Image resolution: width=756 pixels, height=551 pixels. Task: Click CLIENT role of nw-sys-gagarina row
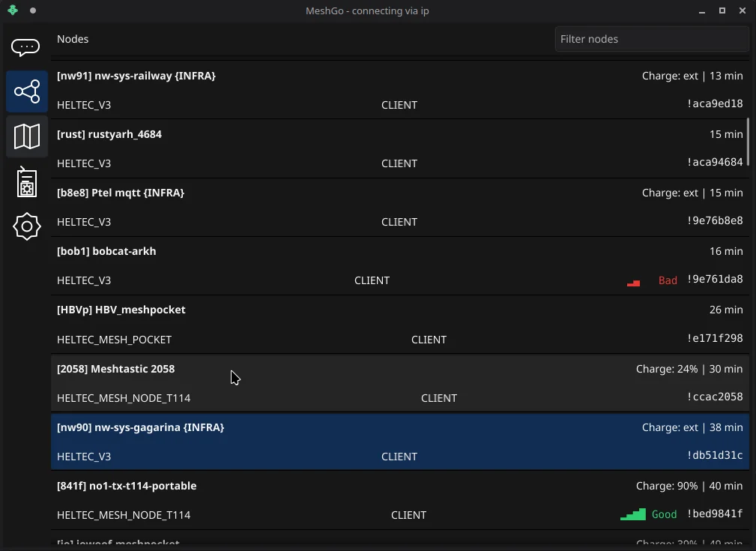pos(399,457)
